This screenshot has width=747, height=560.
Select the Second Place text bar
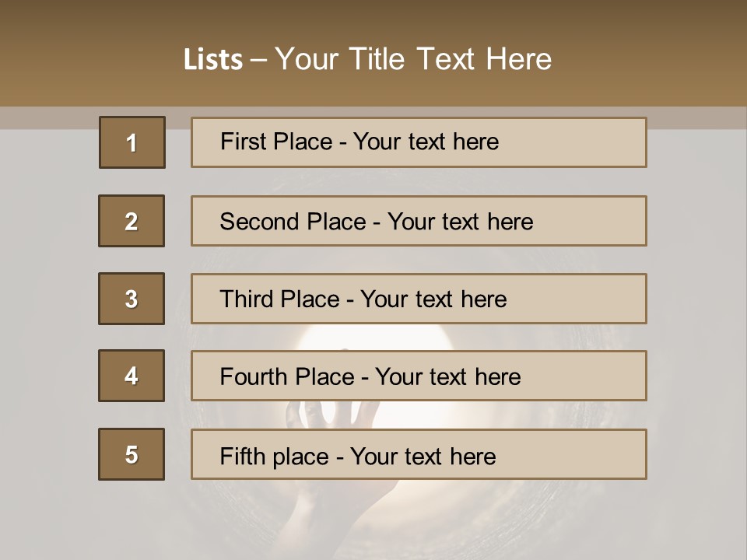[x=419, y=221]
